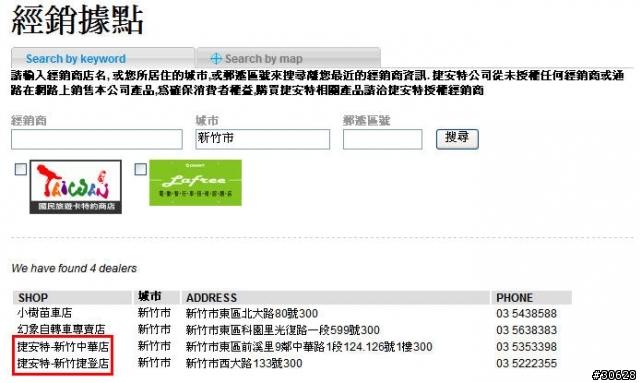Click the address containing 中華路1段124.126號
Screen dimensions: 640x383
coord(309,347)
